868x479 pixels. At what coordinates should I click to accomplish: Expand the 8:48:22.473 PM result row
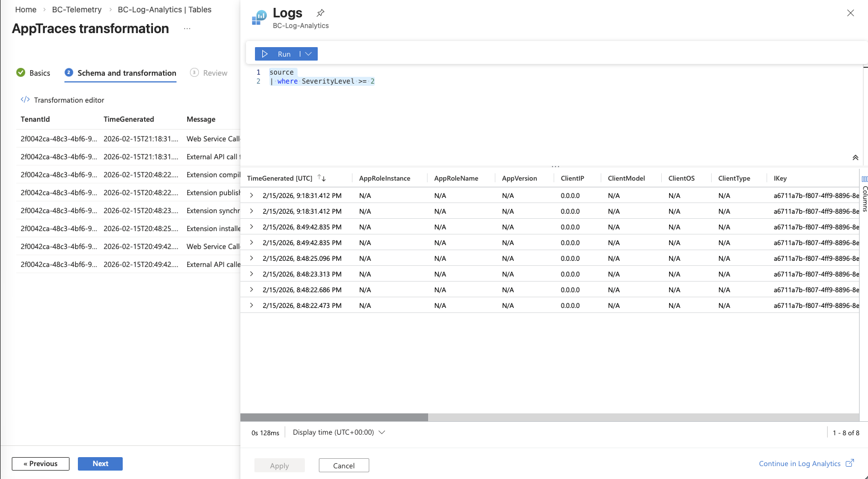click(252, 305)
